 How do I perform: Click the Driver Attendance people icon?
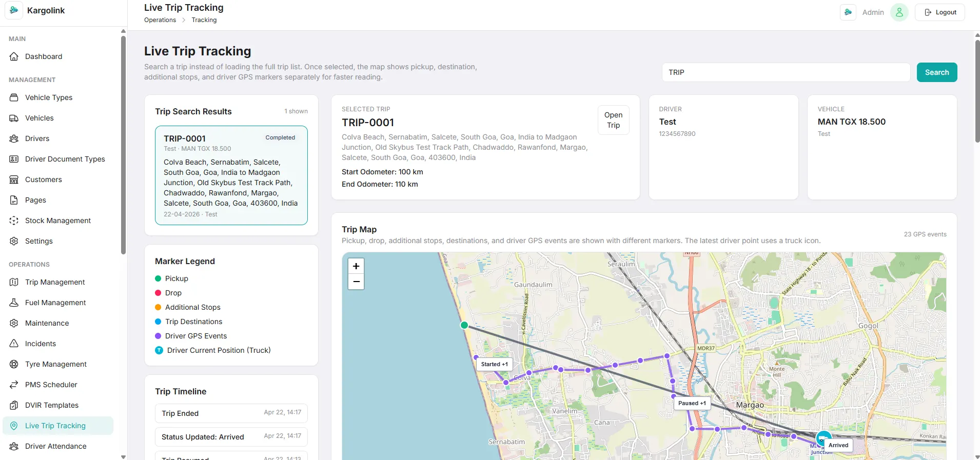pyautogui.click(x=14, y=446)
